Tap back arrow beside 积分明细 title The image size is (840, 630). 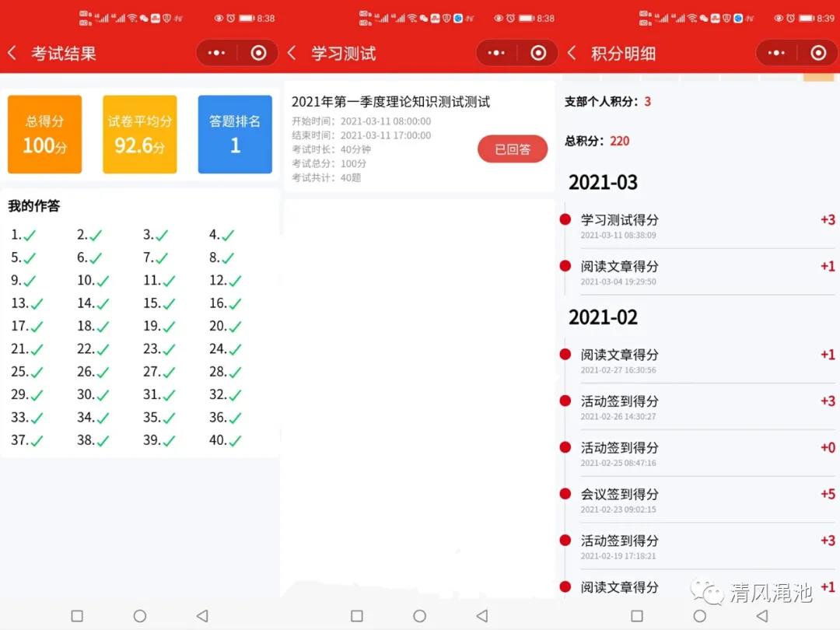[x=572, y=53]
